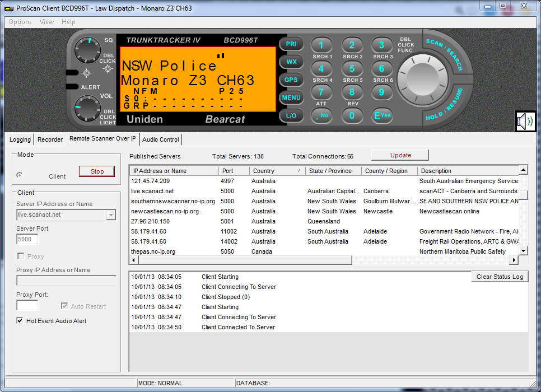Click the Clear Status Log button

500,277
